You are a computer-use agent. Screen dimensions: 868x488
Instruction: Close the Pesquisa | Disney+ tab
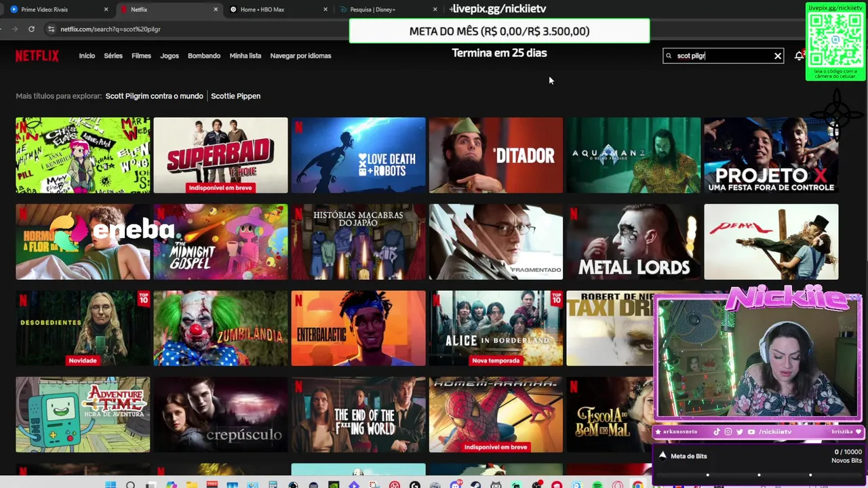coord(435,9)
